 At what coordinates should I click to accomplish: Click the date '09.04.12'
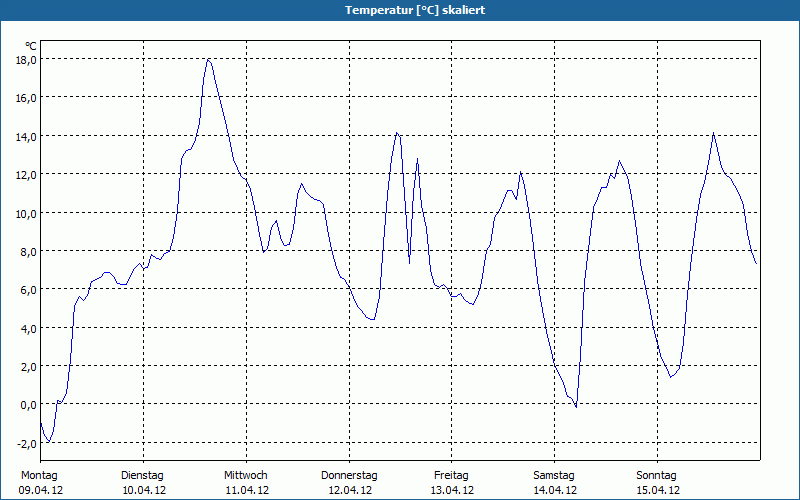pyautogui.click(x=41, y=491)
